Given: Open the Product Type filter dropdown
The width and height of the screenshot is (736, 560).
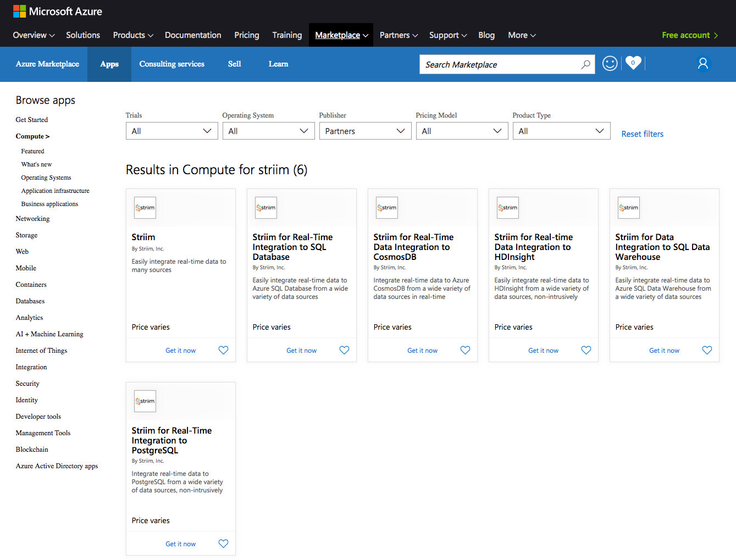Looking at the screenshot, I should [x=561, y=131].
